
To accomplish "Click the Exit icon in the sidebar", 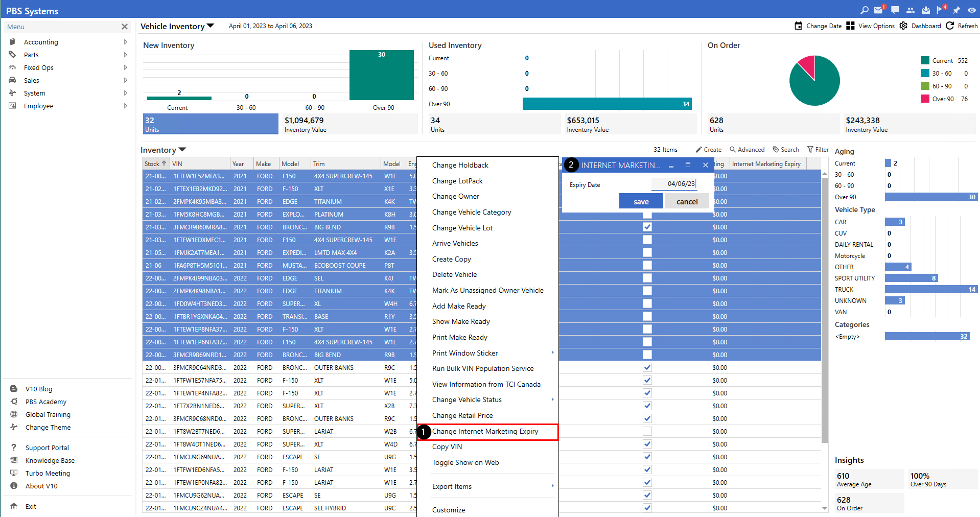I will (x=14, y=506).
